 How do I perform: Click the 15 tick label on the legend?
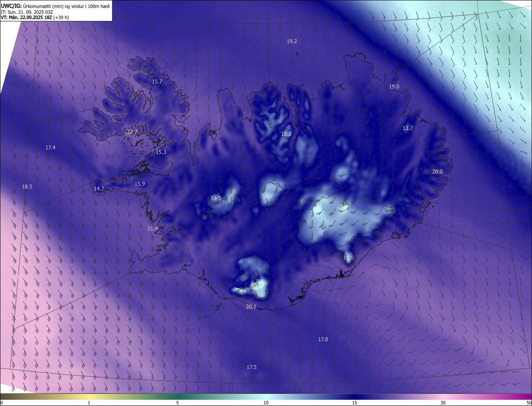[355, 403]
